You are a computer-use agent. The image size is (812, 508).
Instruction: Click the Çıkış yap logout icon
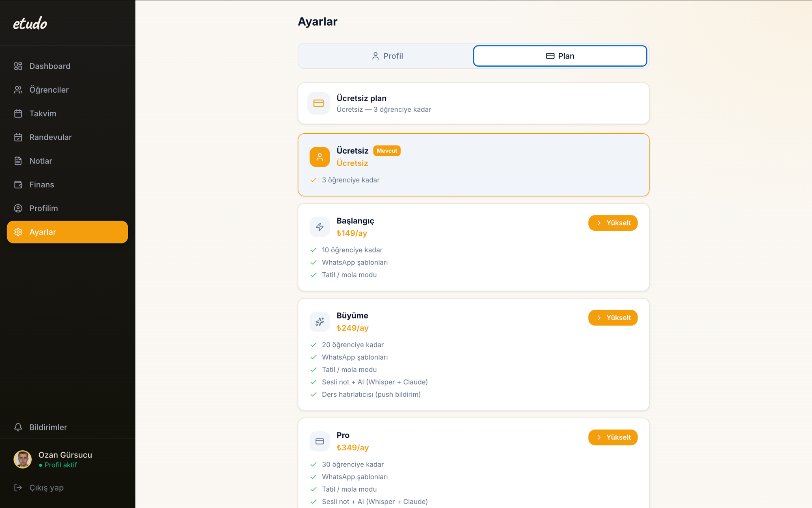coord(18,488)
